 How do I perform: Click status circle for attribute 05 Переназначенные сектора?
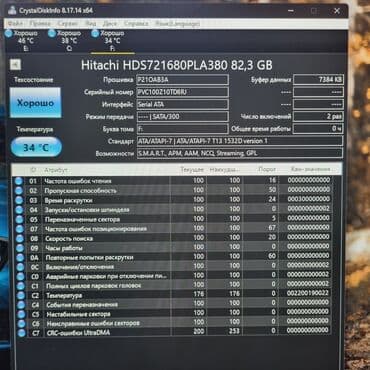pos(19,219)
